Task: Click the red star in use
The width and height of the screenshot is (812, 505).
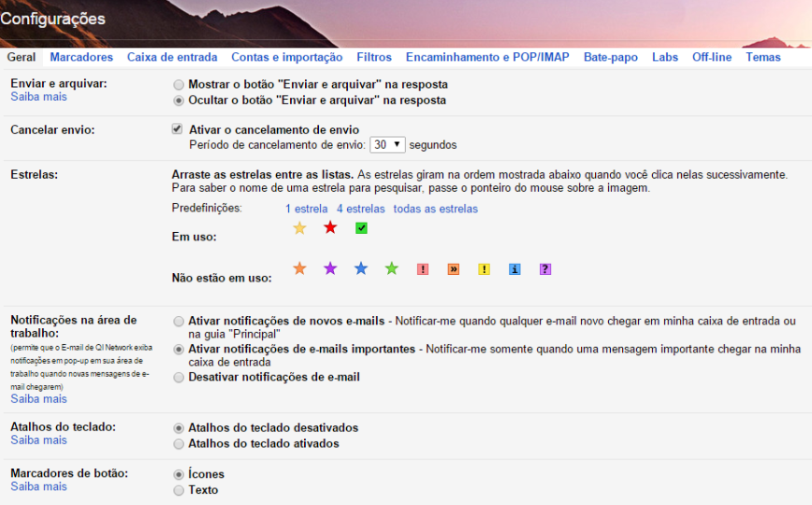Action: pos(330,228)
